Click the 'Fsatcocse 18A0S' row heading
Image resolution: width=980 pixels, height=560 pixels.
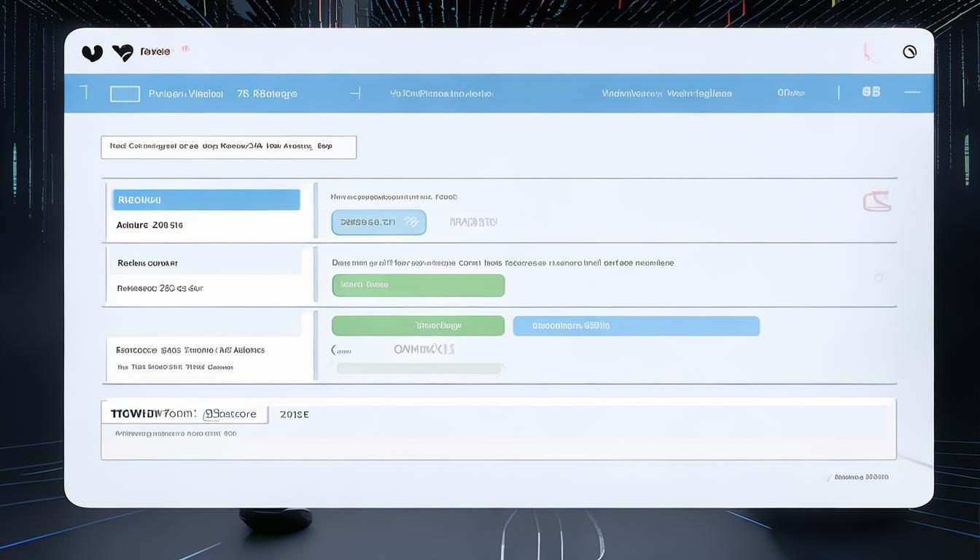point(190,350)
